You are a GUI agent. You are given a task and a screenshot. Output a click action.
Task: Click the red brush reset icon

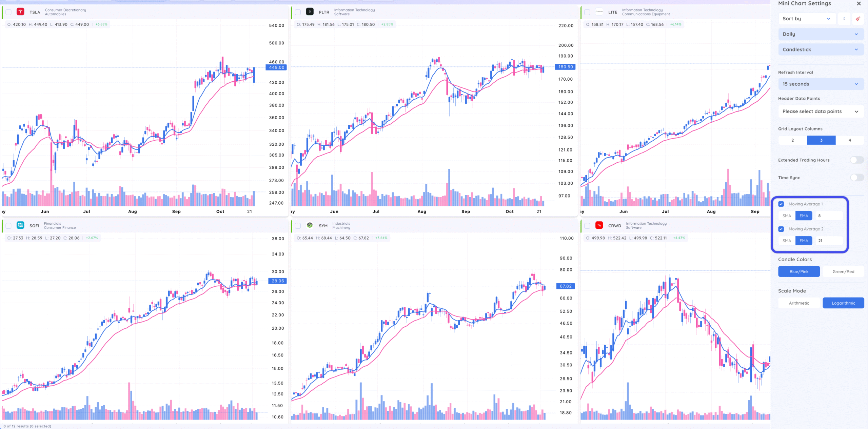pos(858,19)
